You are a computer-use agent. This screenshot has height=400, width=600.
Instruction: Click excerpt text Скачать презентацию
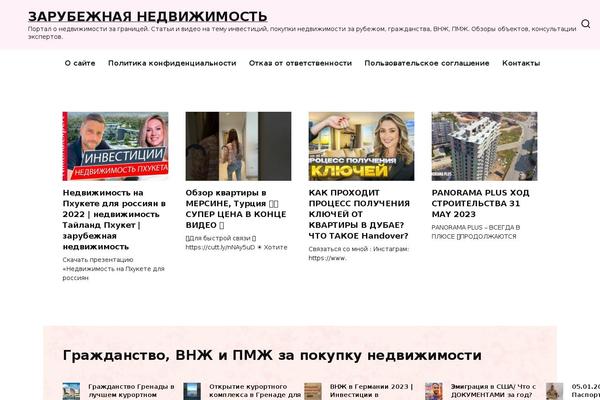(x=113, y=269)
